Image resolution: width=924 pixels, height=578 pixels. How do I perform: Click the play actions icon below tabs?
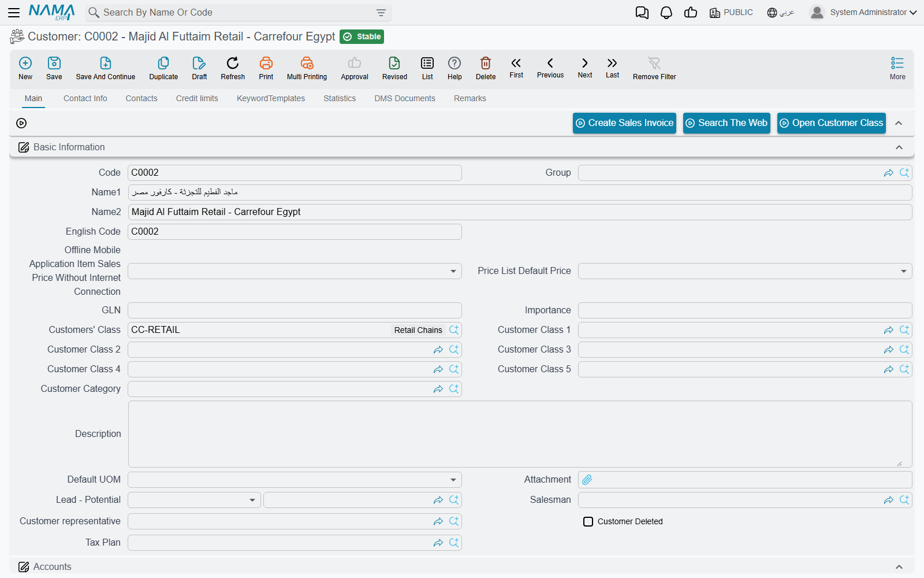point(21,123)
